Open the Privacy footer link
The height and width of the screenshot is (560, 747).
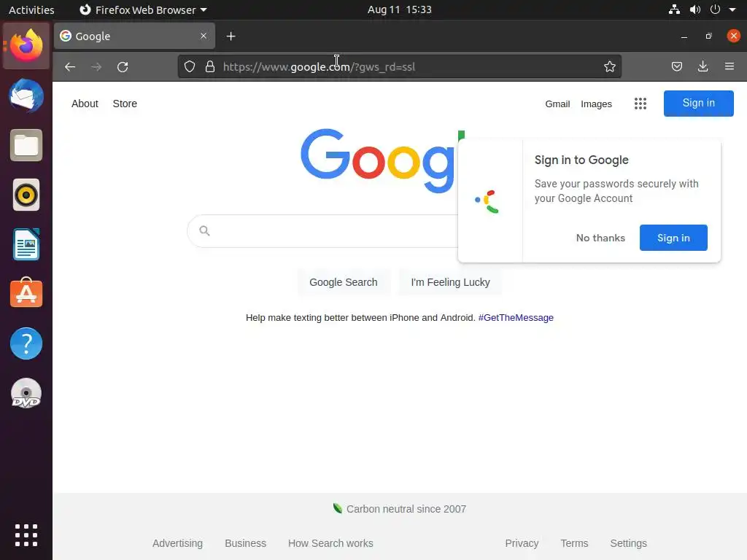click(x=522, y=543)
